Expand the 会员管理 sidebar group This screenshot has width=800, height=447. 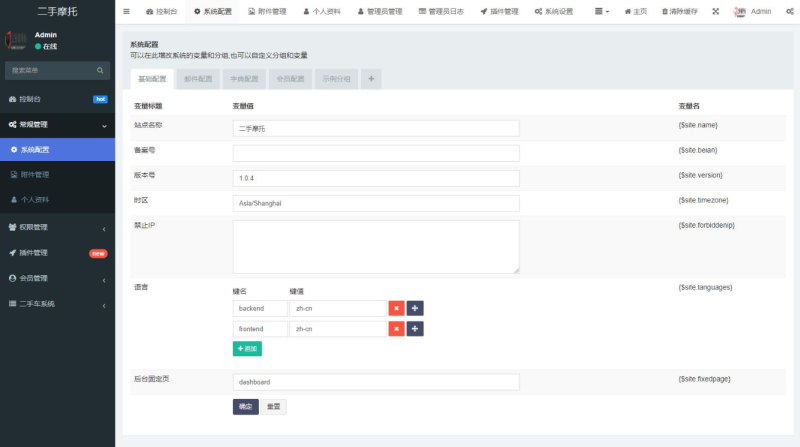(57, 278)
